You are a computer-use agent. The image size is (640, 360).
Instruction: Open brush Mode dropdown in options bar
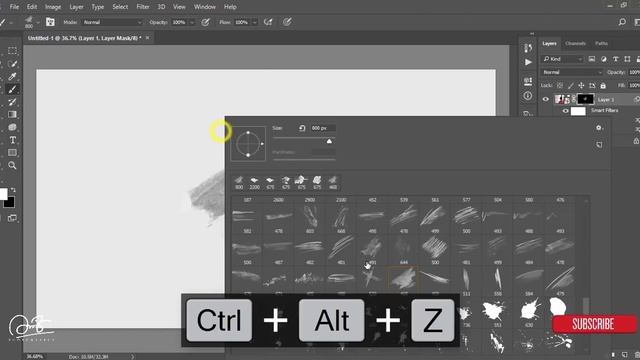(112, 22)
